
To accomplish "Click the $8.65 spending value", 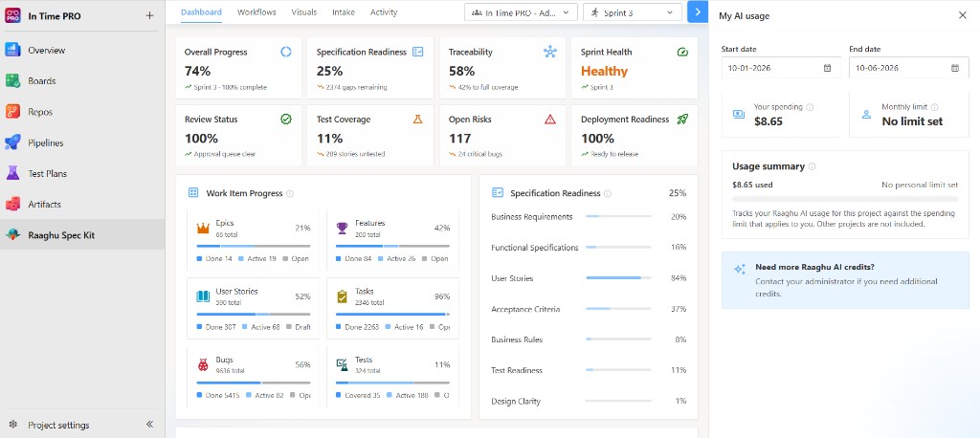I will pos(768,121).
